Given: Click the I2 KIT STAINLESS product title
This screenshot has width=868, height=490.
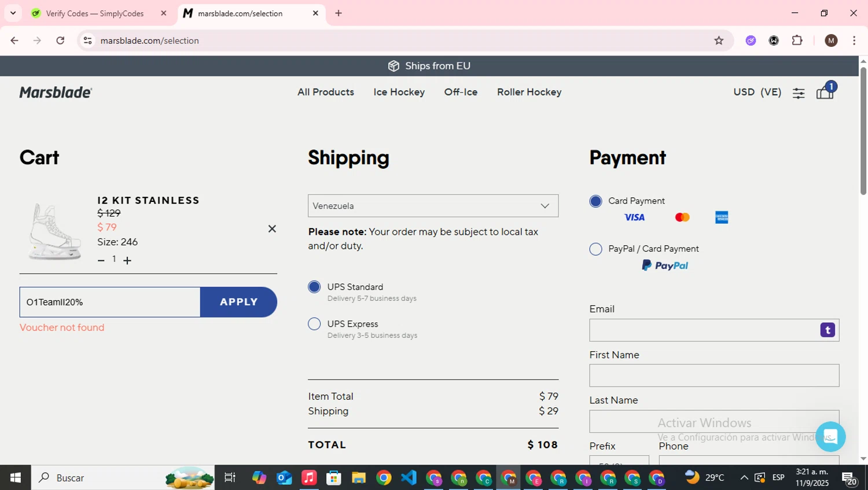Looking at the screenshot, I should point(148,200).
